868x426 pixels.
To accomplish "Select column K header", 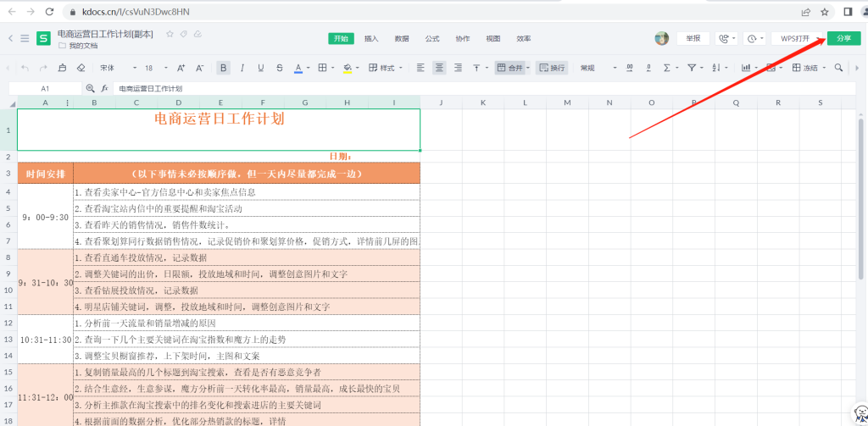I will click(x=483, y=102).
